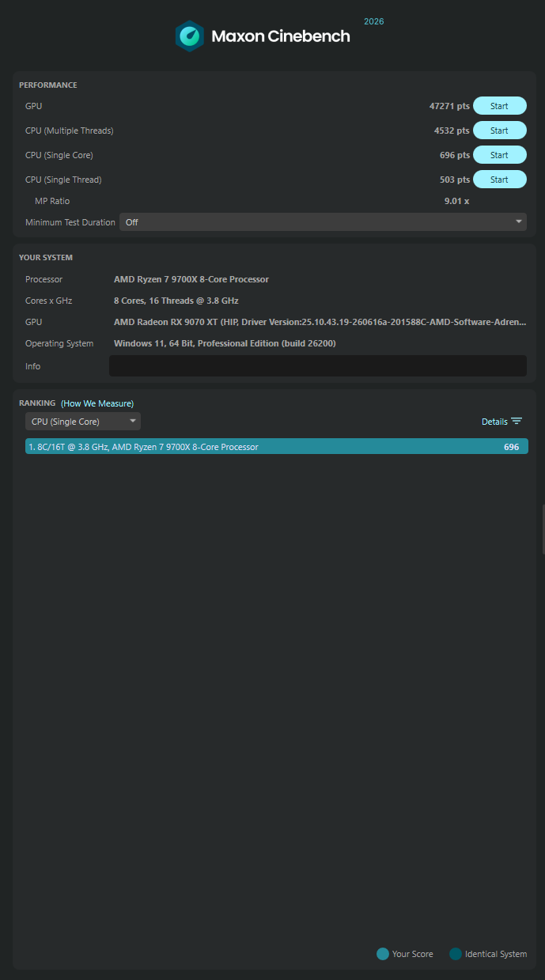Click the 8 Cores, 16 Threads text

(176, 301)
